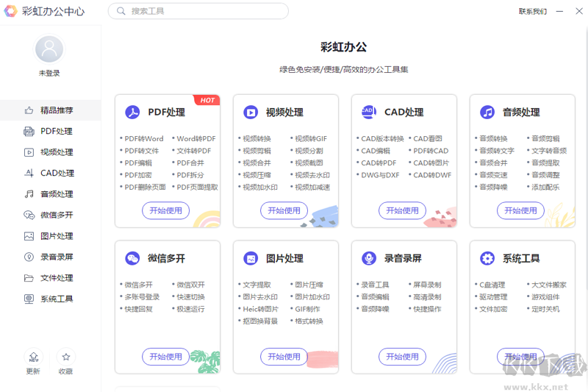Click the 文件处理 sidebar folder icon
This screenshot has height=392, width=588.
pyautogui.click(x=29, y=278)
